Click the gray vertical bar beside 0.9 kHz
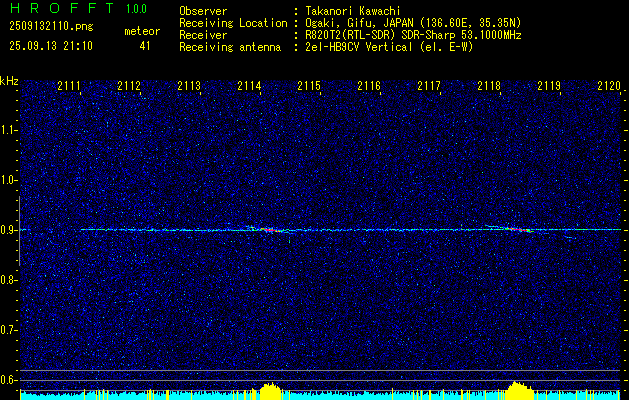 [19, 231]
